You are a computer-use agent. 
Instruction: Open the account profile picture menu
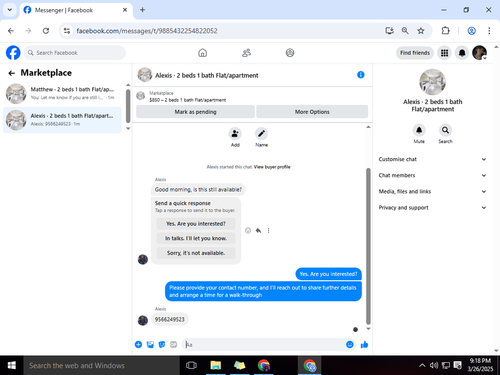pyautogui.click(x=479, y=53)
